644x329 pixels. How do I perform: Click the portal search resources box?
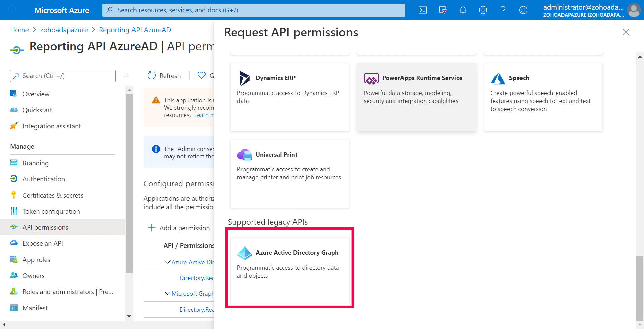[x=254, y=10]
